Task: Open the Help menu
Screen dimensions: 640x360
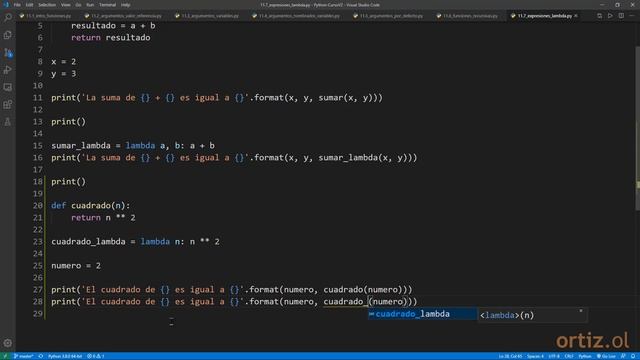Action: pyautogui.click(x=126, y=5)
